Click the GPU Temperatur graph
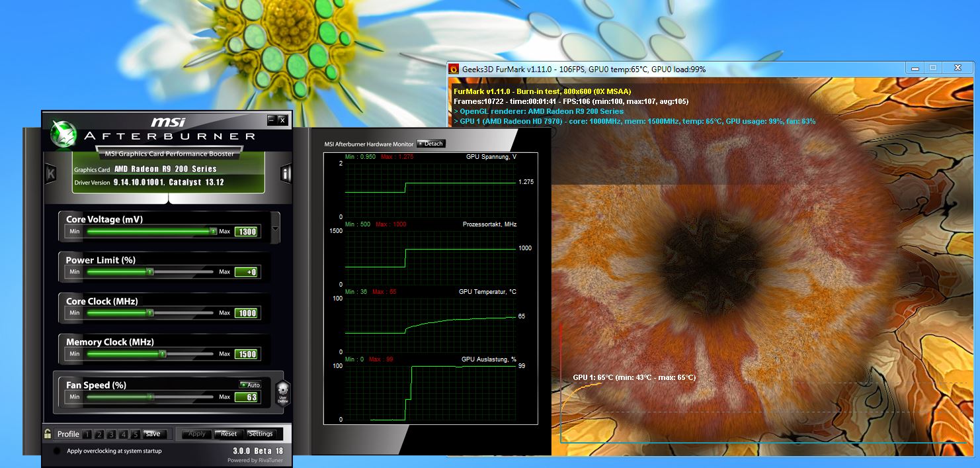The width and height of the screenshot is (980, 468). tap(430, 325)
